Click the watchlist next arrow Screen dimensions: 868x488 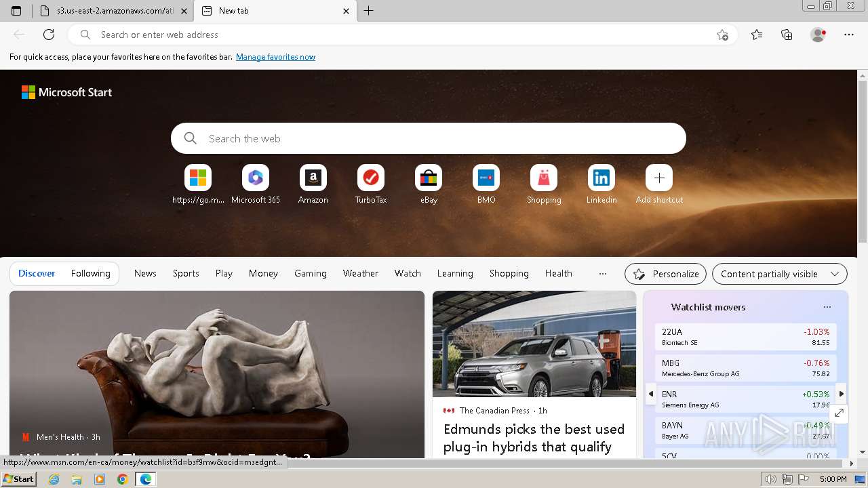pos(841,393)
